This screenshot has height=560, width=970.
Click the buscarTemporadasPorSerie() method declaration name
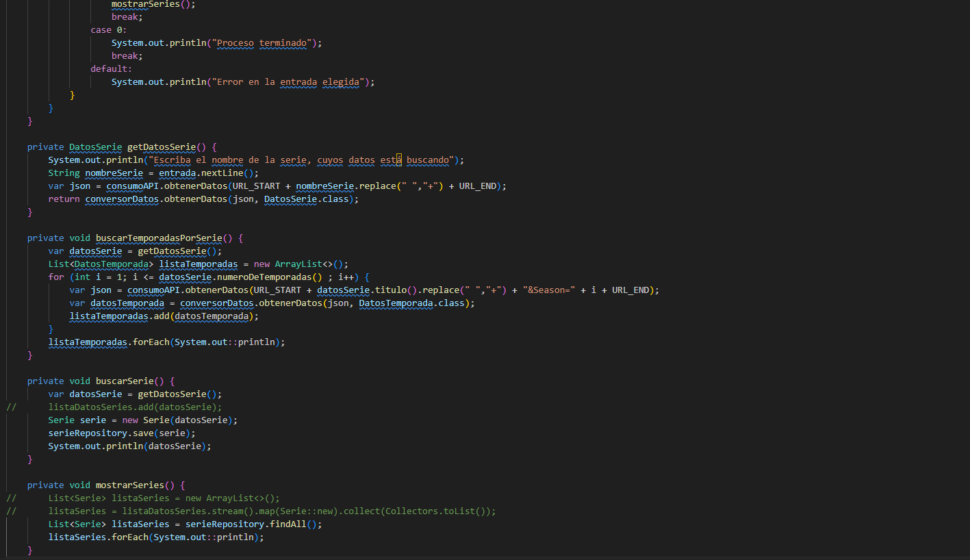[x=159, y=238]
